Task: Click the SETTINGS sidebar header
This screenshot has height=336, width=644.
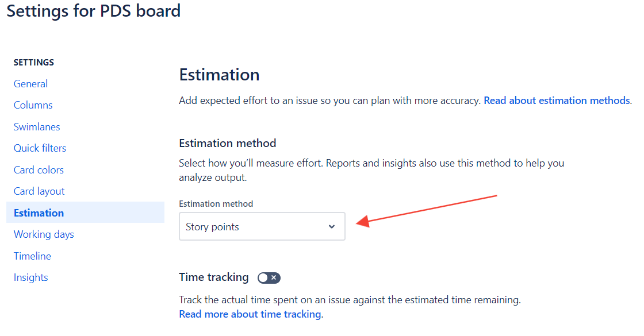Action: [34, 63]
